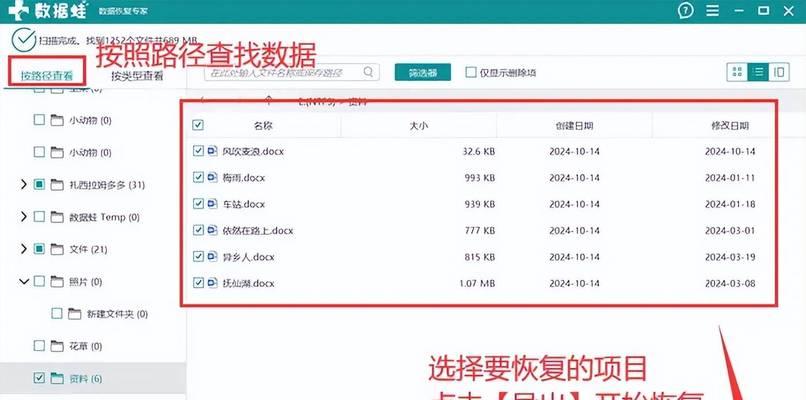Click folder icon of 文件 (21)
The width and height of the screenshot is (806, 400).
pyautogui.click(x=57, y=249)
